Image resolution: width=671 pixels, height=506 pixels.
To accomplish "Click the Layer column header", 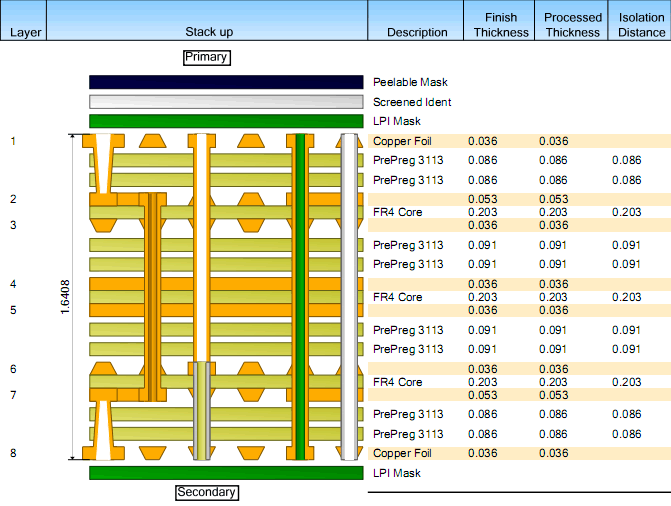I will click(24, 20).
